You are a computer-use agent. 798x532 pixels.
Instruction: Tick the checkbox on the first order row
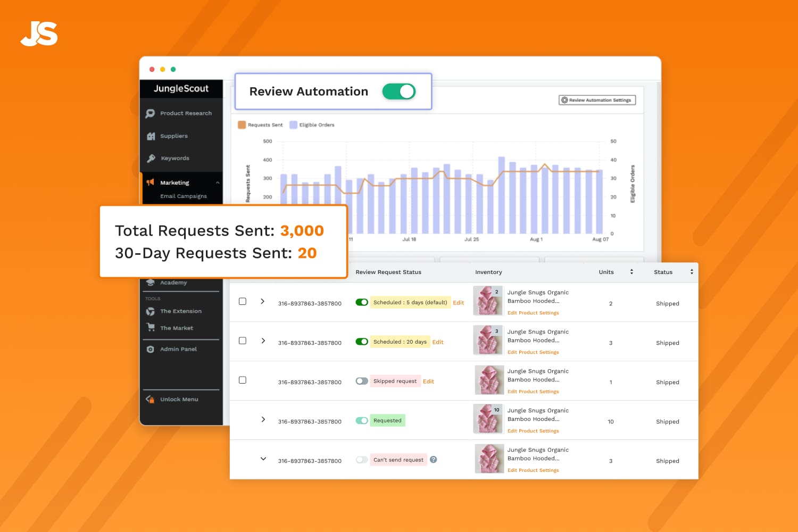point(243,302)
